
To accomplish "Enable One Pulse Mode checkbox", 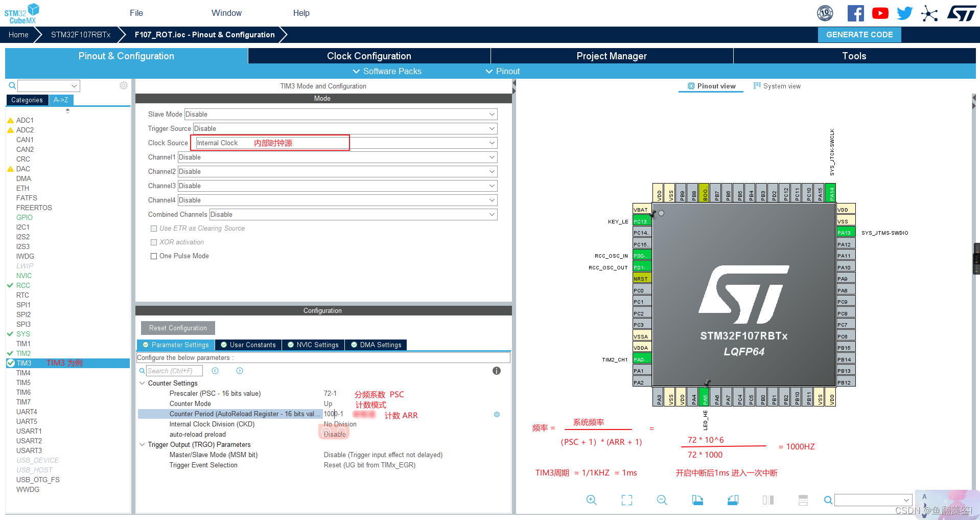I will [x=154, y=256].
